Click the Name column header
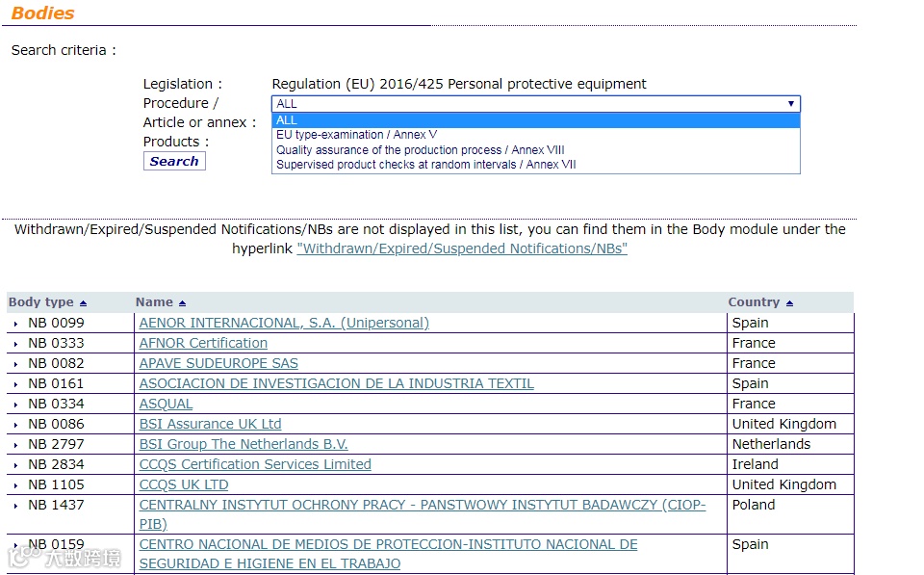 pos(154,302)
